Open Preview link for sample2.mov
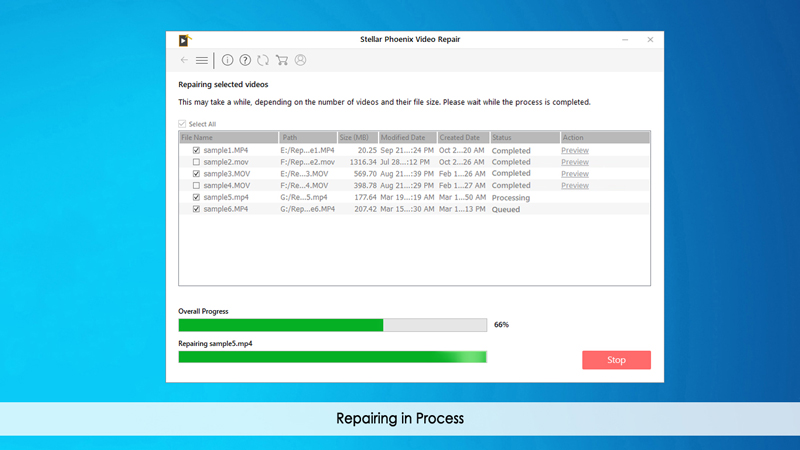The height and width of the screenshot is (450, 800). coord(575,162)
